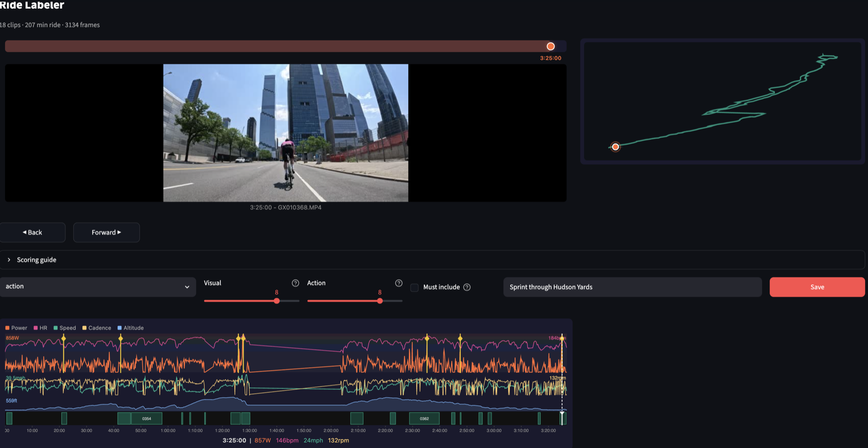Viewport: 868px width, 448px height.
Task: Select the thin clip marker near 3:17:00
Action: pos(539,418)
